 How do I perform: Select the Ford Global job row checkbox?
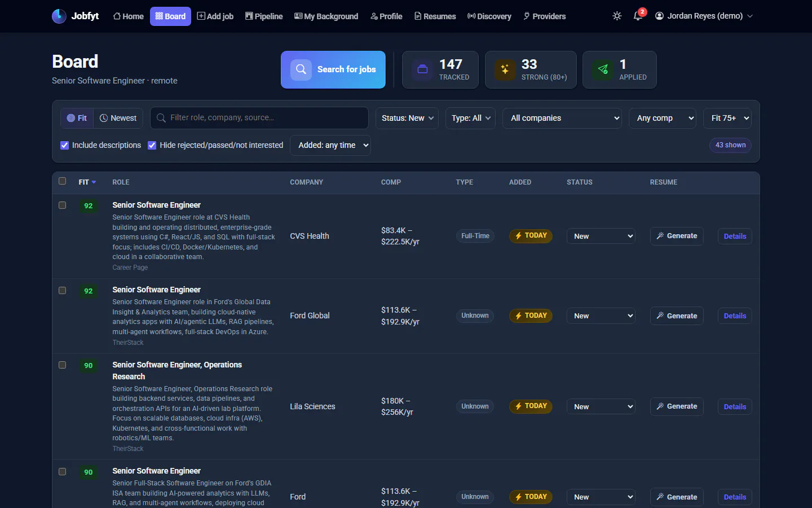[63, 291]
